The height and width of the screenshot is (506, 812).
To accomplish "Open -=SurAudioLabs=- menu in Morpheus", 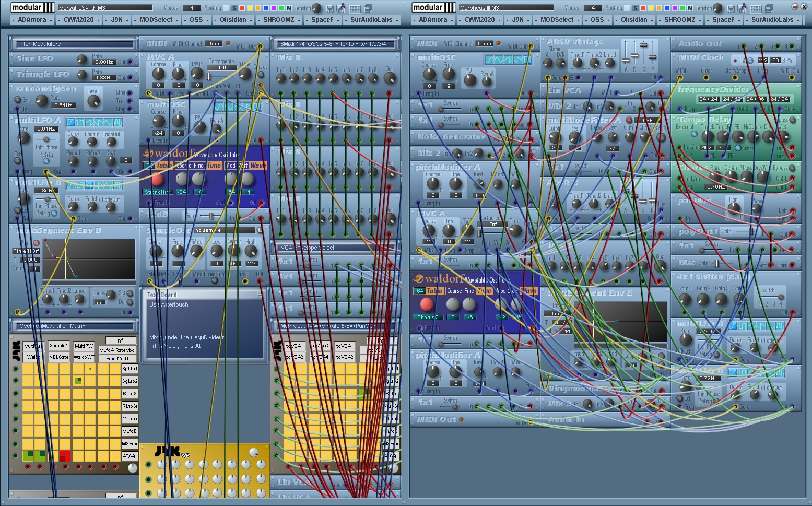I will (x=772, y=20).
